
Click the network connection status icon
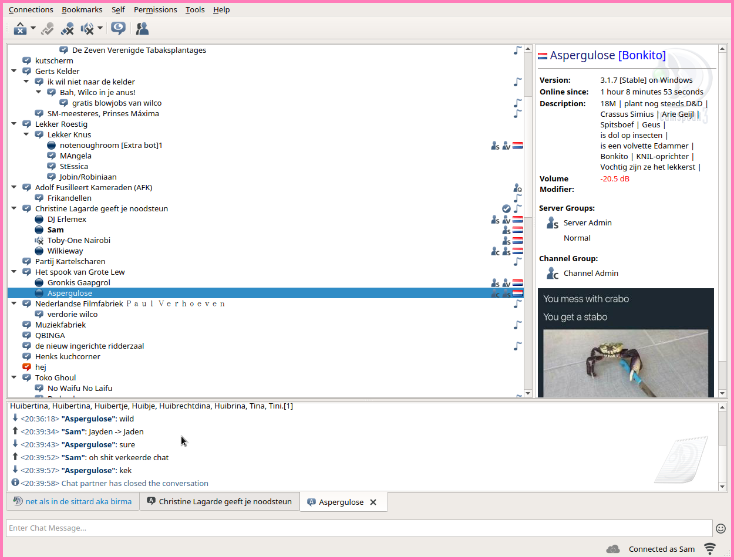[710, 549]
